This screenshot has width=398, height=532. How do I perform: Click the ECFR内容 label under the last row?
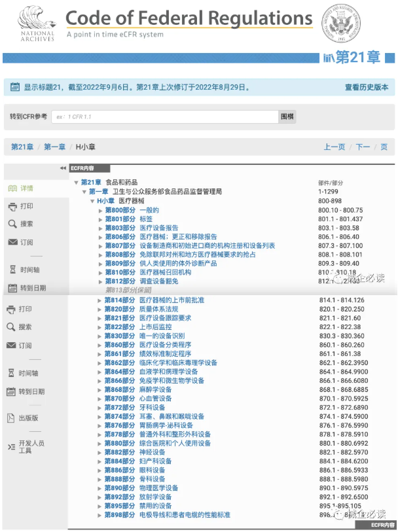pos(376,525)
